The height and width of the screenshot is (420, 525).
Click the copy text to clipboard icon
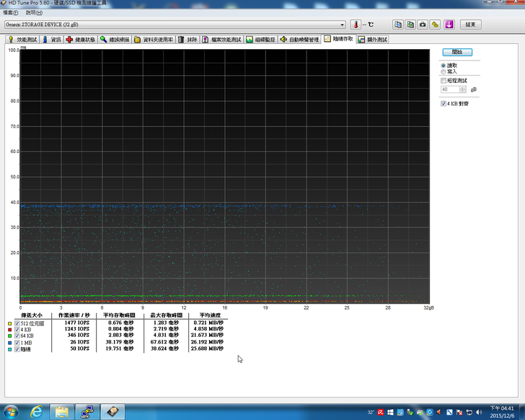(397, 24)
